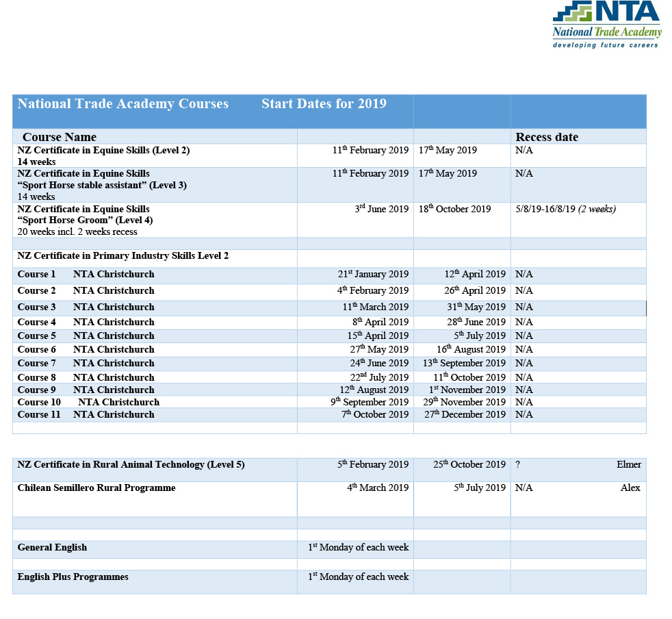Select 'NZ Certificate in Equine Skills (Level 2)' text
The image size is (672, 619).
(x=104, y=150)
